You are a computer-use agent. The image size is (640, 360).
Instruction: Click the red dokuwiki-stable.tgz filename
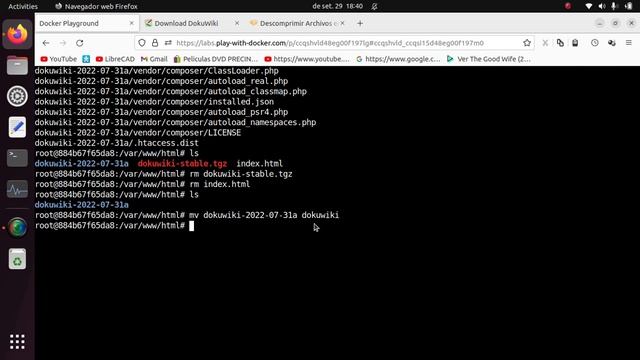click(182, 164)
